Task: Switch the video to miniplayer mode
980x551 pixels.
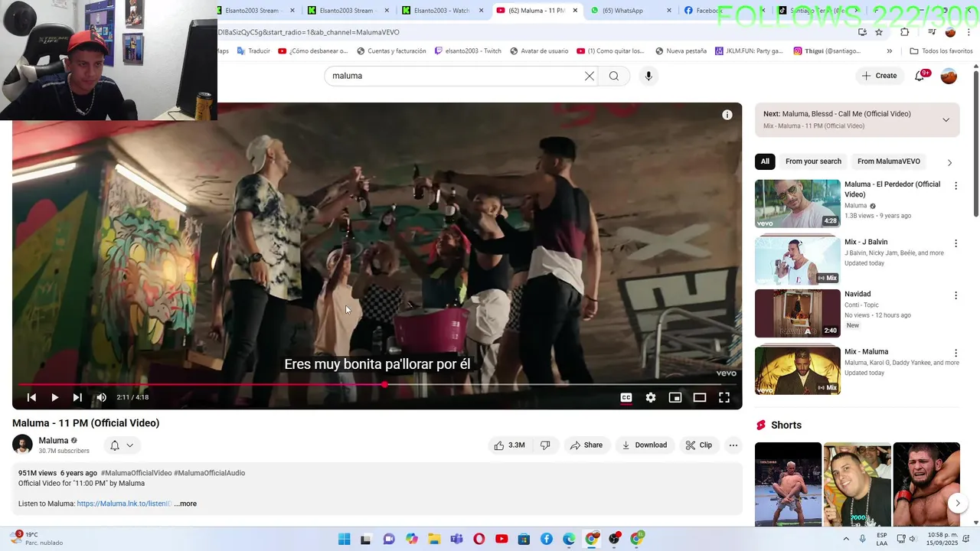Action: point(675,397)
